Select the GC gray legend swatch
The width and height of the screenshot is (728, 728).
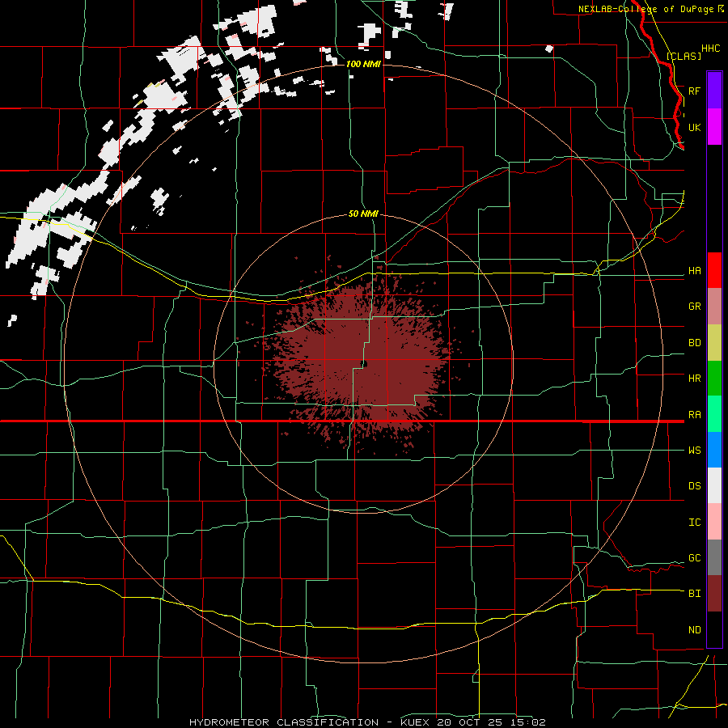pos(714,557)
